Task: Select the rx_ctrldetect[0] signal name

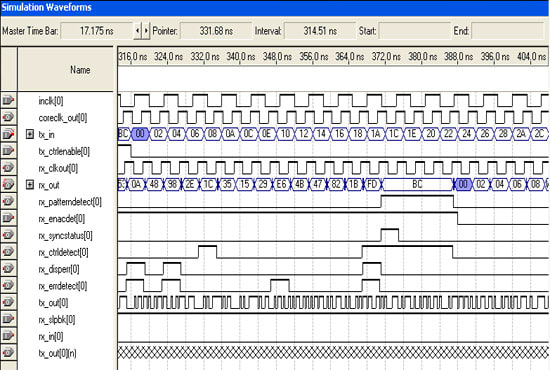Action: 63,253
